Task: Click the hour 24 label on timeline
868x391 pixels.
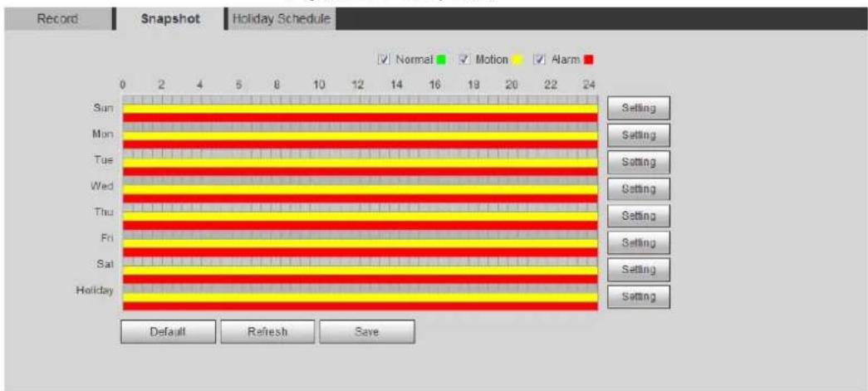Action: point(590,86)
